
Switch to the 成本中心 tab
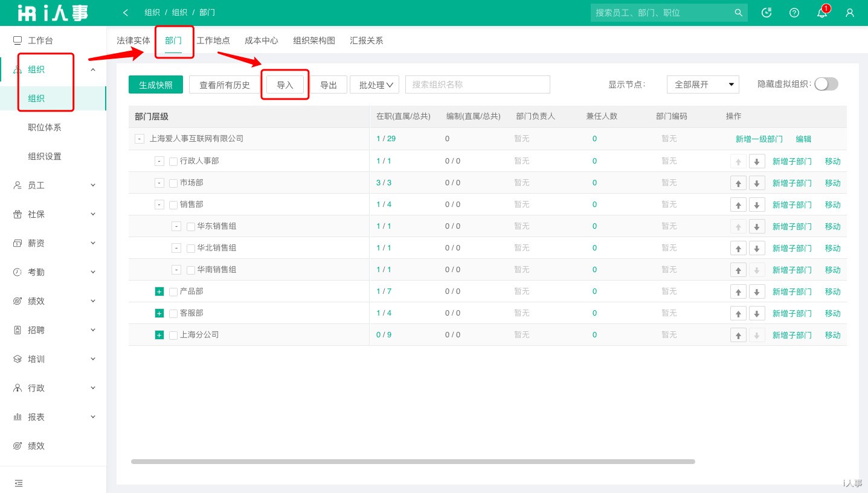point(261,40)
